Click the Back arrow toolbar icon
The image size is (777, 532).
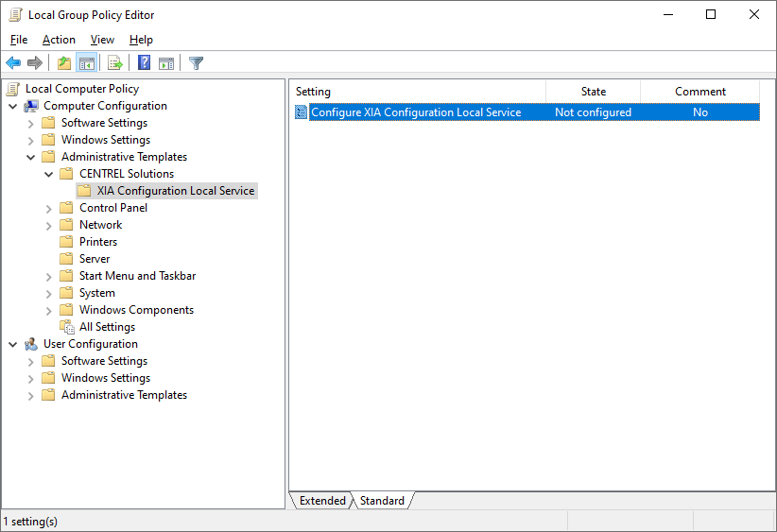coord(13,63)
